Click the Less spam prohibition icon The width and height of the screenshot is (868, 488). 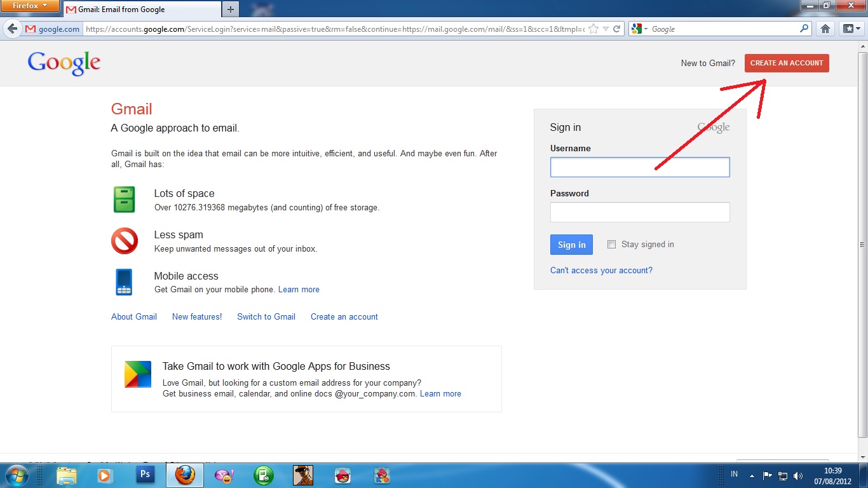tap(125, 241)
